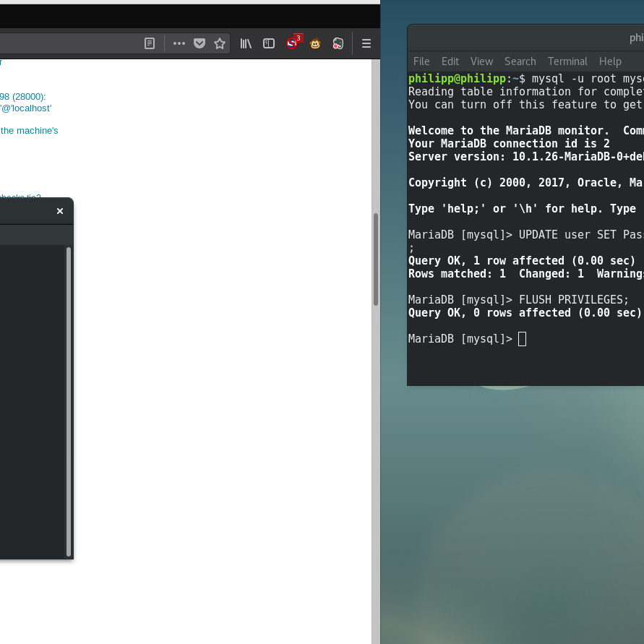Click the elephant extension icon

coord(338,43)
